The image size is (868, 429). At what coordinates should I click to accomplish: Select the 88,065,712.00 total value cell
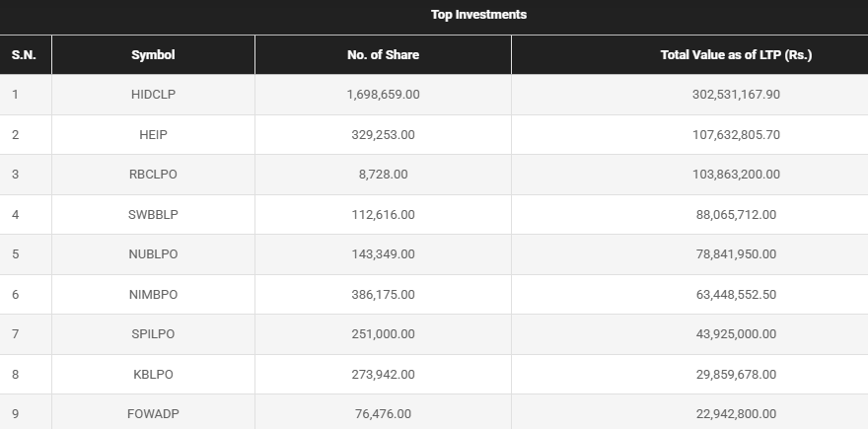(736, 215)
